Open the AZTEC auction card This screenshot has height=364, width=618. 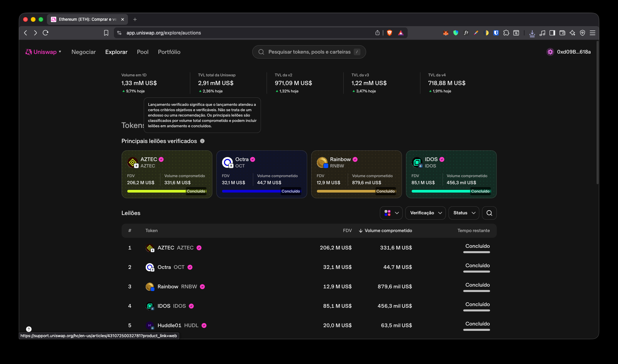click(x=167, y=174)
